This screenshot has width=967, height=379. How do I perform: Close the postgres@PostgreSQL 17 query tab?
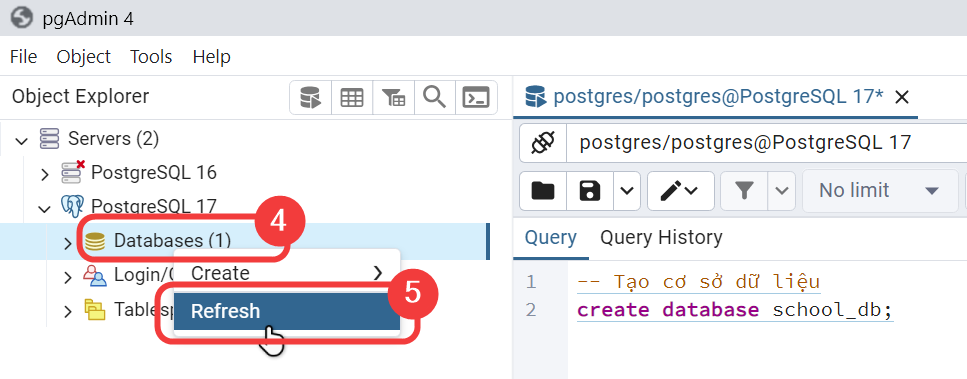pyautogui.click(x=902, y=97)
